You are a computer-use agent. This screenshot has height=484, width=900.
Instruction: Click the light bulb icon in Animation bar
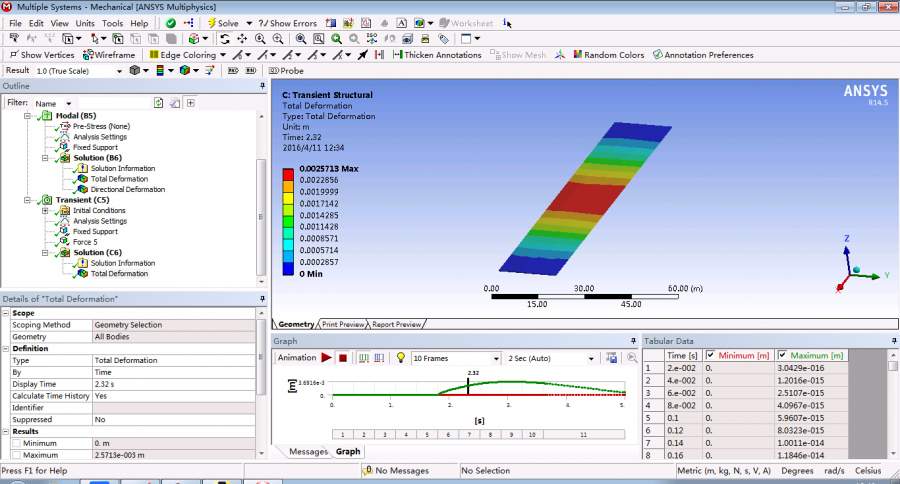401,358
